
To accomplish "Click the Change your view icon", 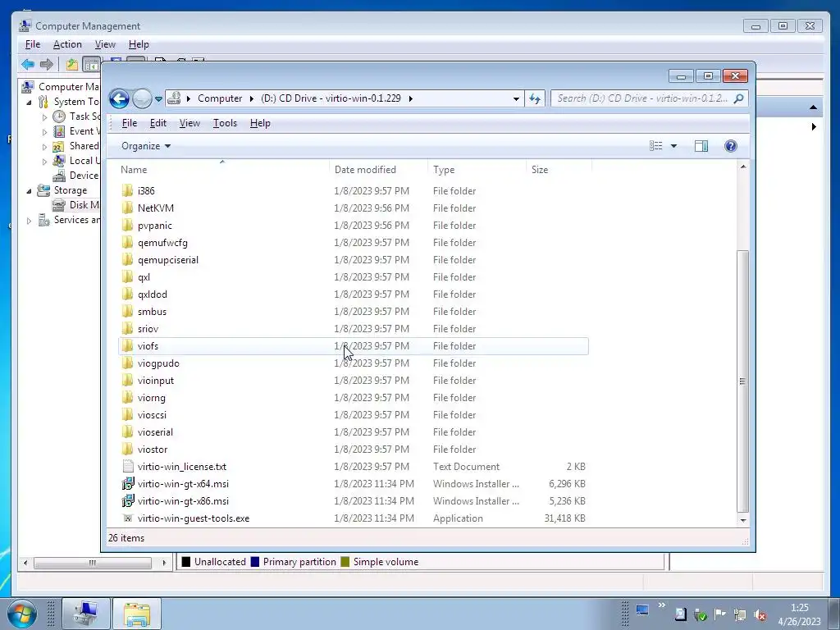I will tap(655, 146).
